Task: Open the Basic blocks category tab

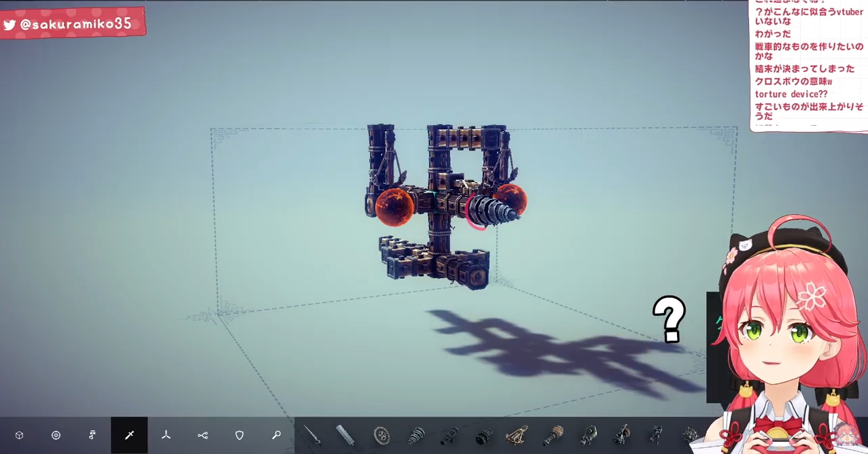Action: [x=19, y=435]
